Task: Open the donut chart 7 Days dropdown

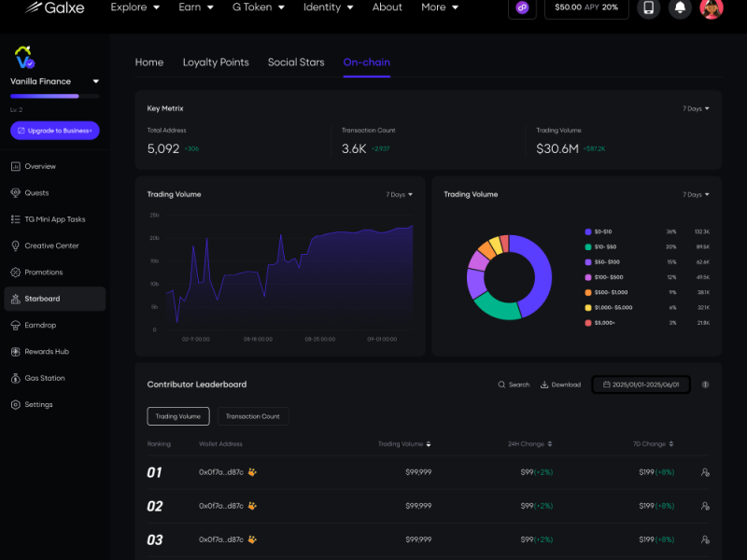Action: [696, 194]
